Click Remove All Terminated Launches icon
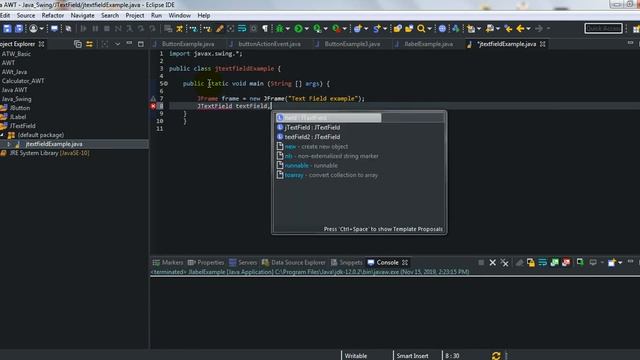This screenshot has height=360, width=640. click(x=504, y=262)
